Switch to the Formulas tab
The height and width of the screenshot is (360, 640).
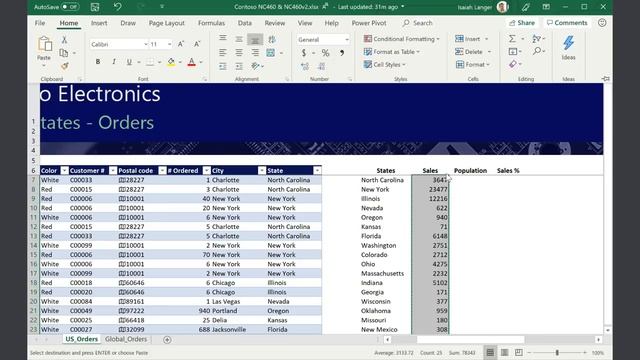pos(211,23)
